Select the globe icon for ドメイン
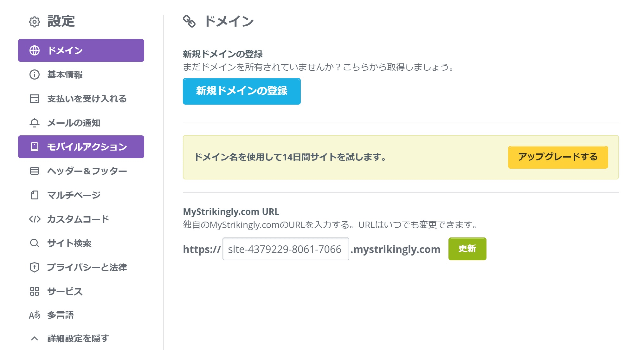644x350 pixels. tap(35, 50)
